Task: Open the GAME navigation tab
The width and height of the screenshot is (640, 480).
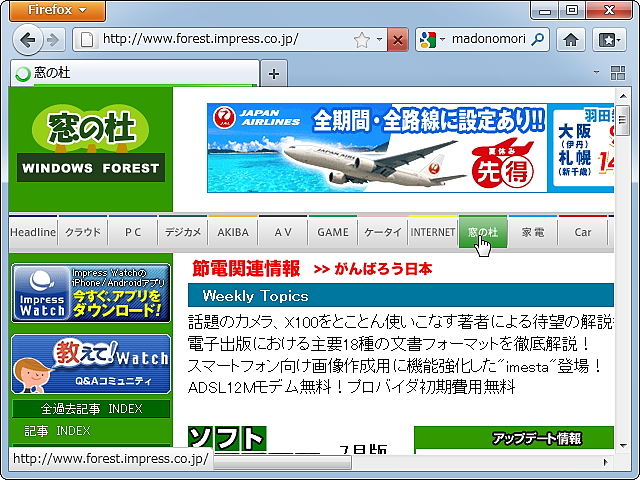Action: pyautogui.click(x=333, y=232)
